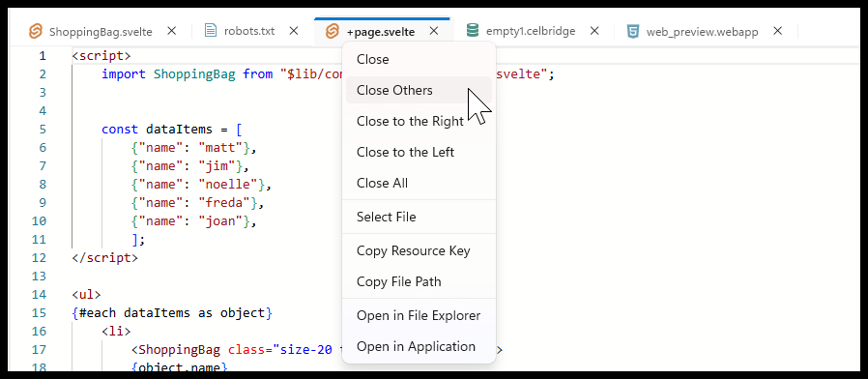Click the class attribute on line 17
Screen dimensions: 868x379
coord(246,350)
